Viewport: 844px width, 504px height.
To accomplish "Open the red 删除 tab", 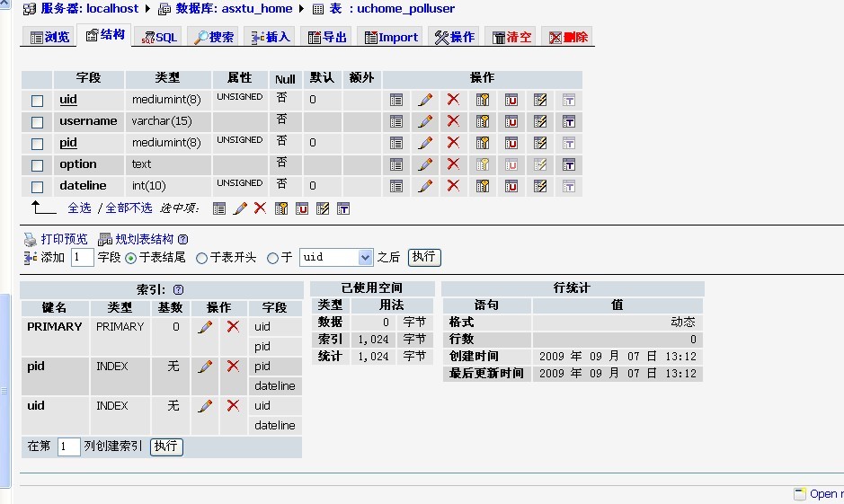I will [x=568, y=37].
